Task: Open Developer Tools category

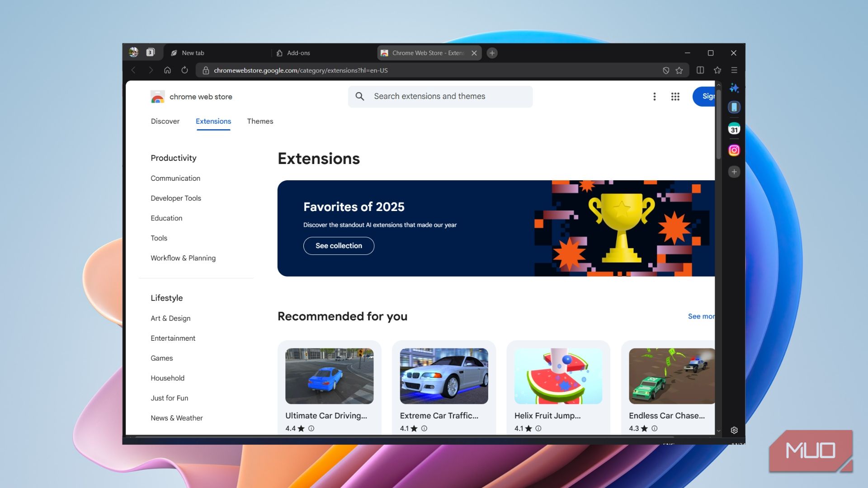Action: coord(176,198)
